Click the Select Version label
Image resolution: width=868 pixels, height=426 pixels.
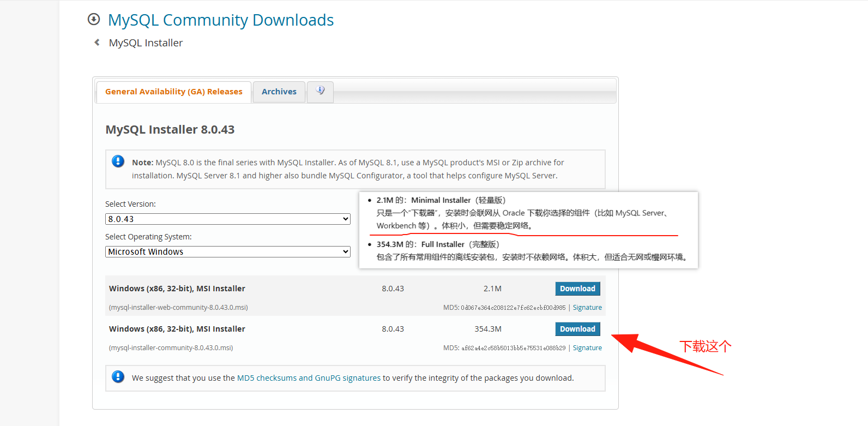(x=130, y=204)
